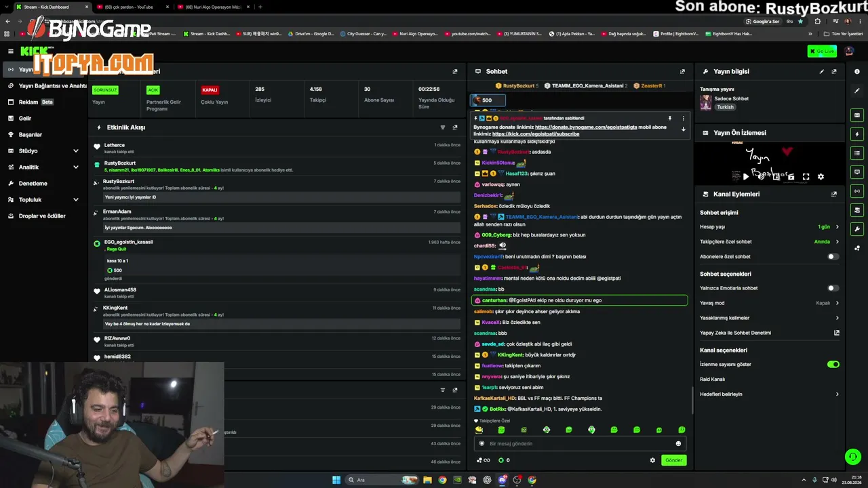This screenshot has height=488, width=868.
Task: Launch Chrome from the taskbar
Action: (x=442, y=480)
